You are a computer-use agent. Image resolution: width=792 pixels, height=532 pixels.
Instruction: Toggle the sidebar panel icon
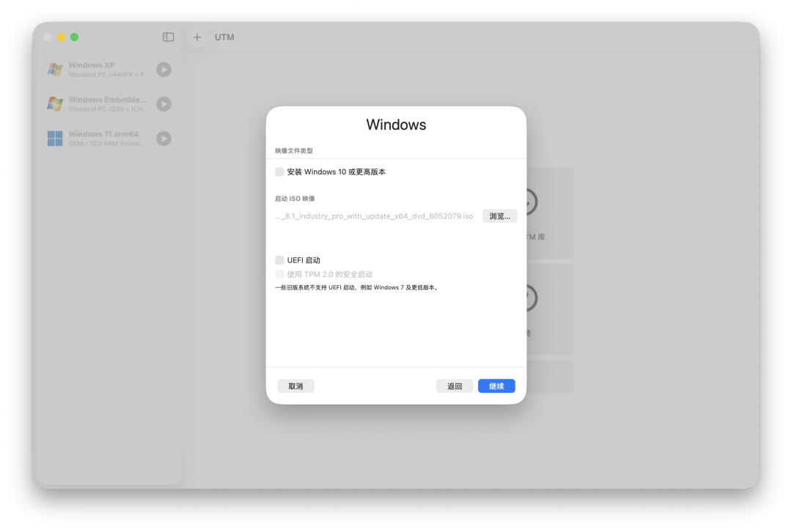(168, 37)
